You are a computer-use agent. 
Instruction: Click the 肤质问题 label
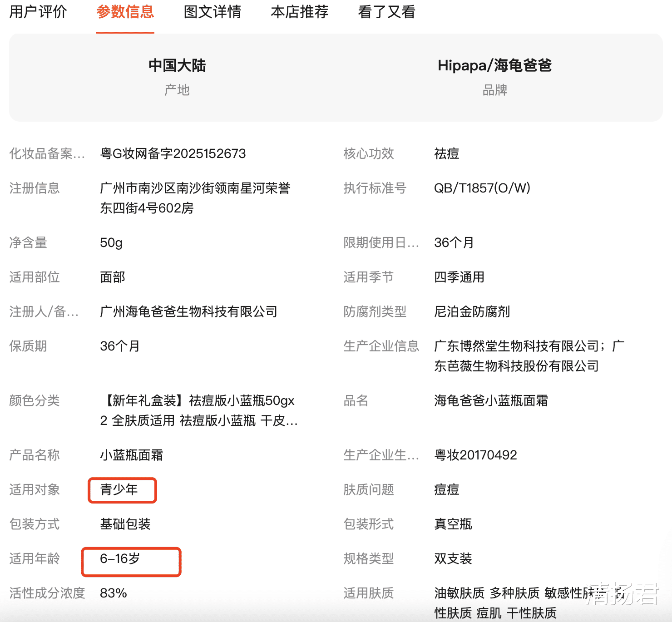pos(369,489)
